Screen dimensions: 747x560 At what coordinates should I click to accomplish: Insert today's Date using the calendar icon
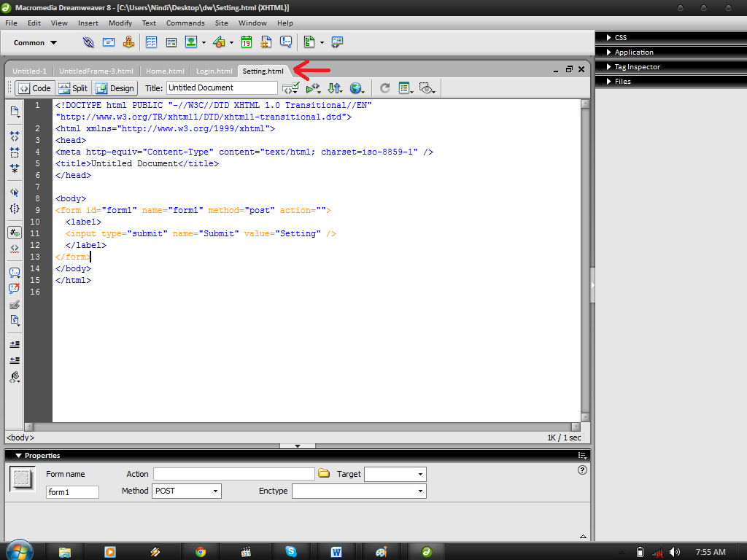(x=246, y=42)
